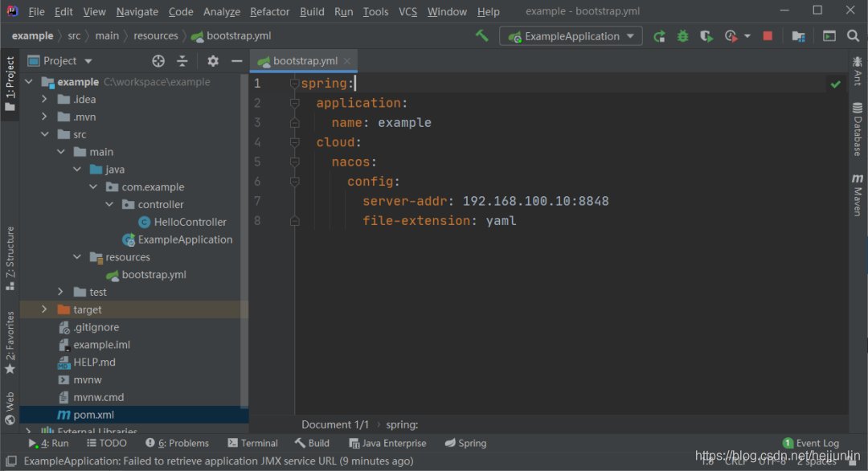Click the green inspection checkmark in editor
The width and height of the screenshot is (868, 471).
(x=835, y=84)
